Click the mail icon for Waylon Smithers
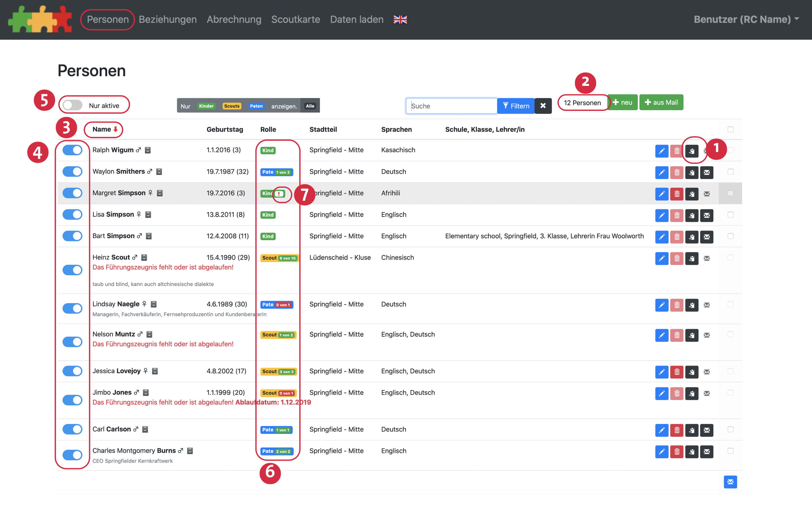 click(706, 172)
